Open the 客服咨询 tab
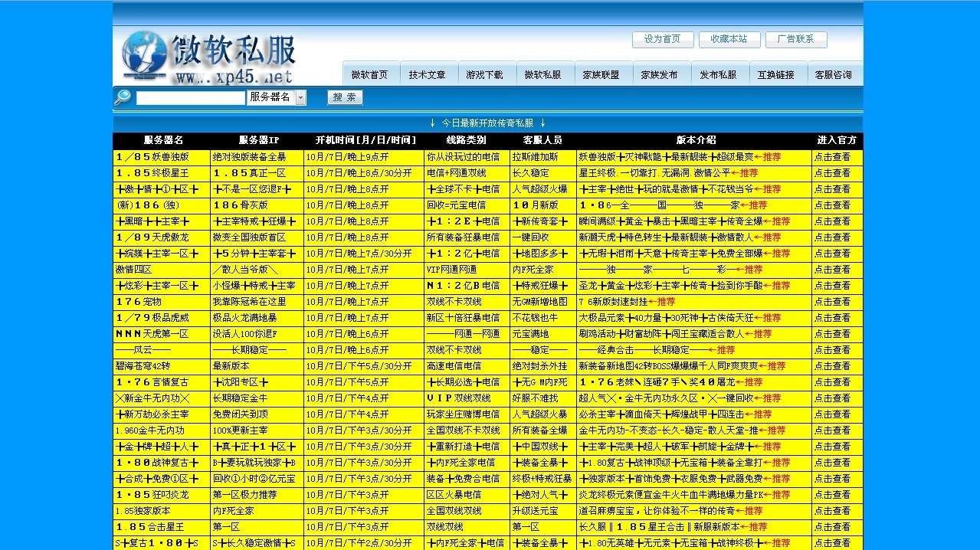The image size is (980, 550). [x=833, y=74]
